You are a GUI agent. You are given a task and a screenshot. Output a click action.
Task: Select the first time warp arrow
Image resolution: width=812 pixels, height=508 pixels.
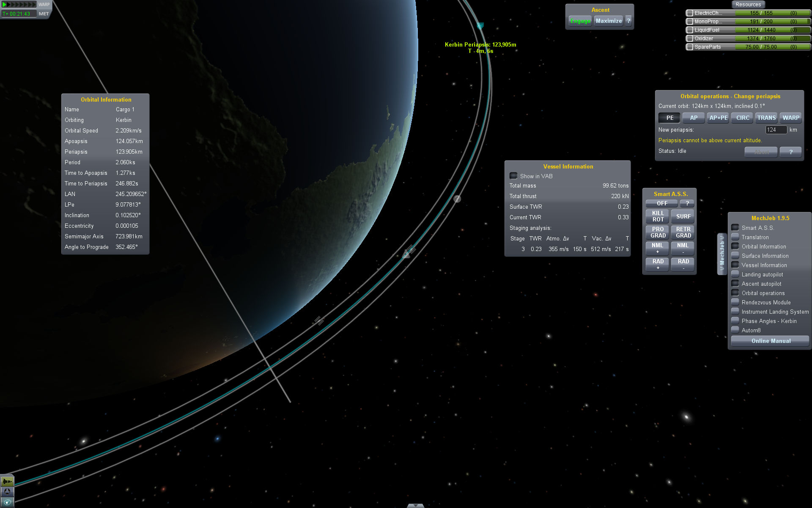(x=5, y=5)
